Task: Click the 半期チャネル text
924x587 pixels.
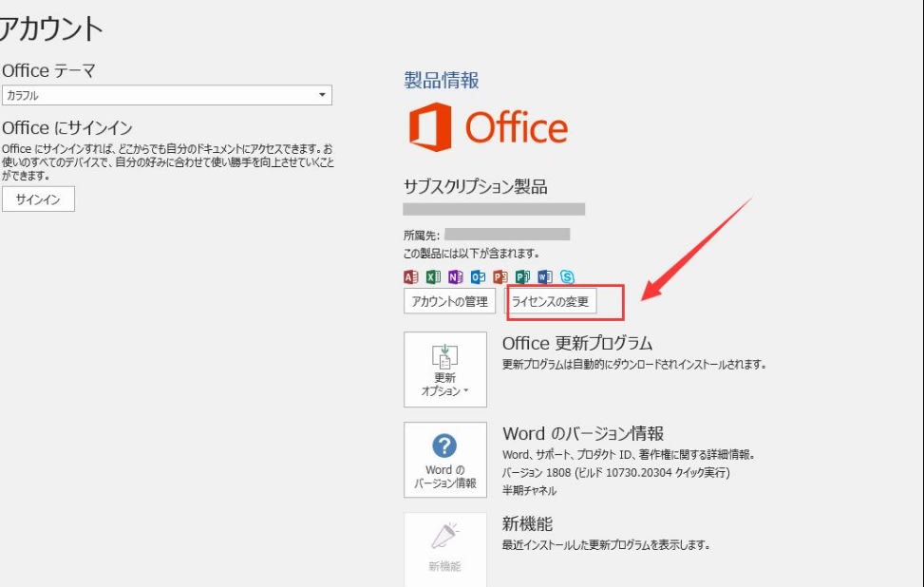Action: click(529, 490)
